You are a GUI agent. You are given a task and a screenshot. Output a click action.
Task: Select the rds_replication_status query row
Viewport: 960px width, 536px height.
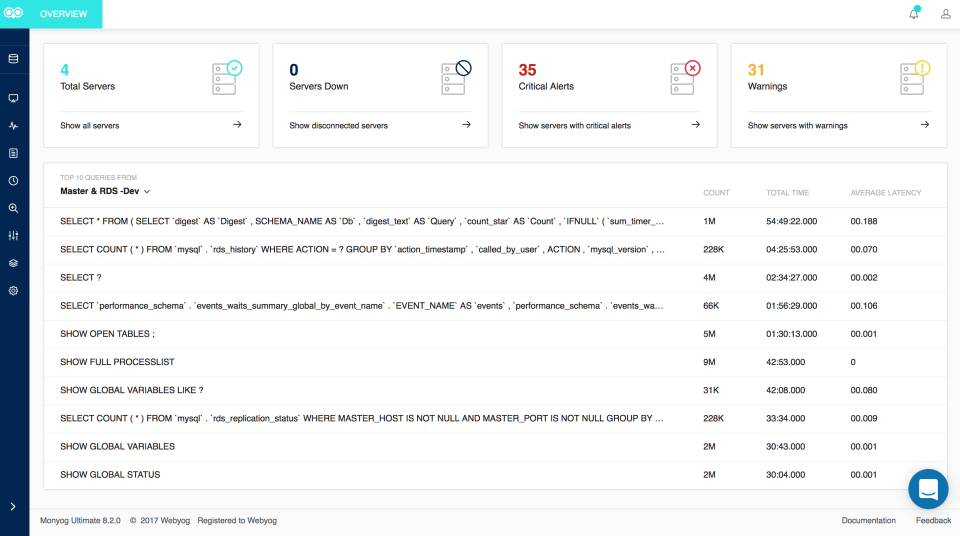[495, 418]
